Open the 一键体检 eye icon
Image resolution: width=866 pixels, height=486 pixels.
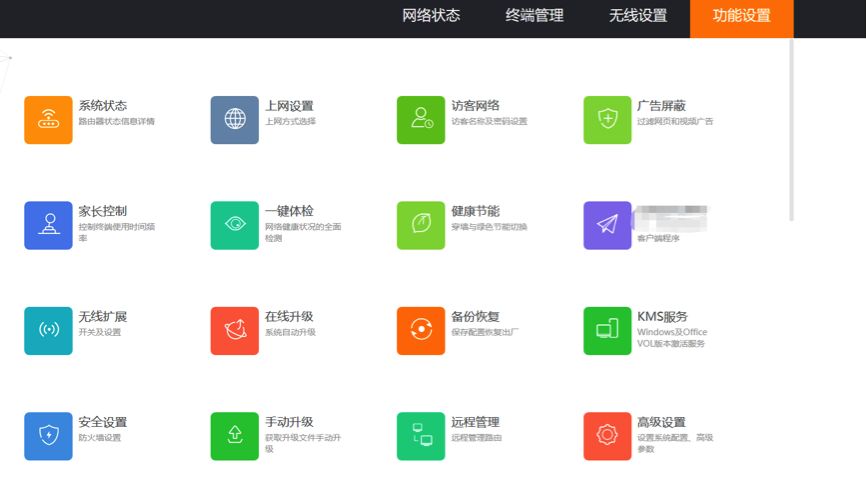coord(235,225)
